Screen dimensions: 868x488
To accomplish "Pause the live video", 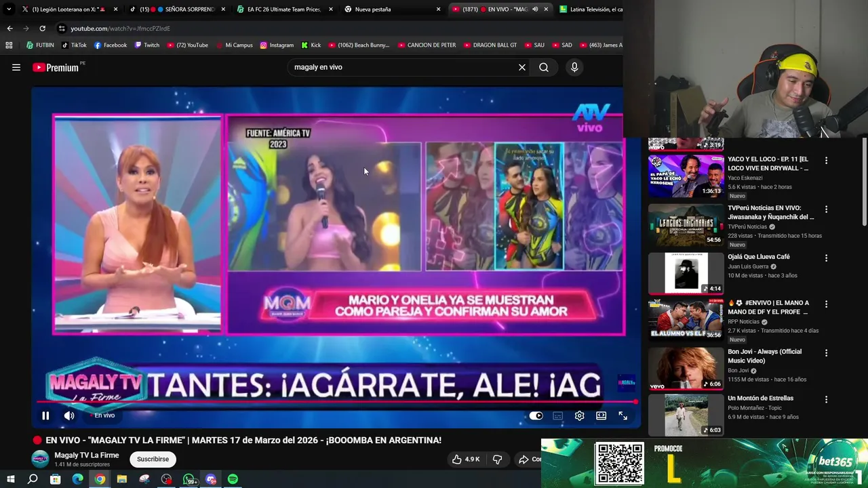I will coord(45,415).
